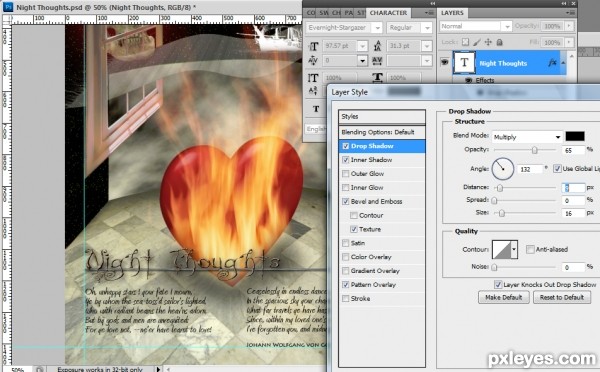Enable the Outer Glow checkbox
This screenshot has height=372, width=600.
tap(346, 174)
